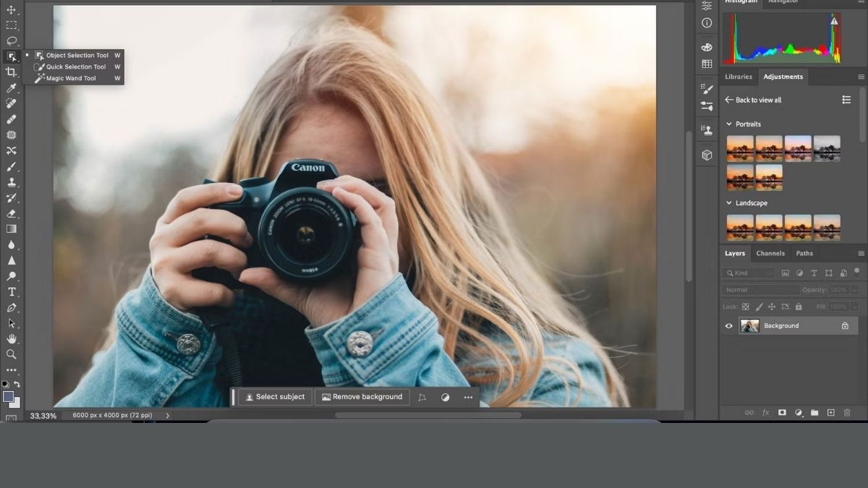Open the Clone Source panel icon
This screenshot has height=488, width=868.
tap(707, 130)
